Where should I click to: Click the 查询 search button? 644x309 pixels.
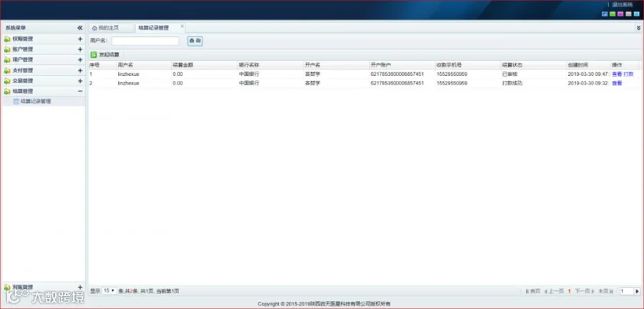tap(195, 41)
